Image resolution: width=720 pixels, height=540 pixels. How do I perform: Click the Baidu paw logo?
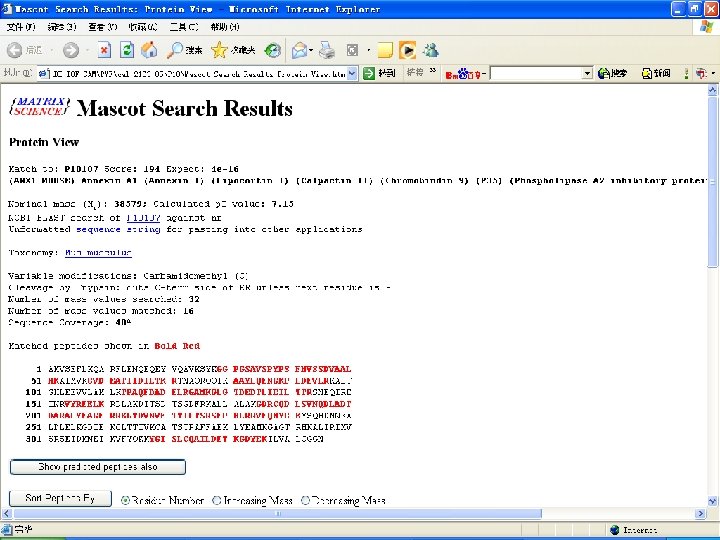[x=463, y=73]
